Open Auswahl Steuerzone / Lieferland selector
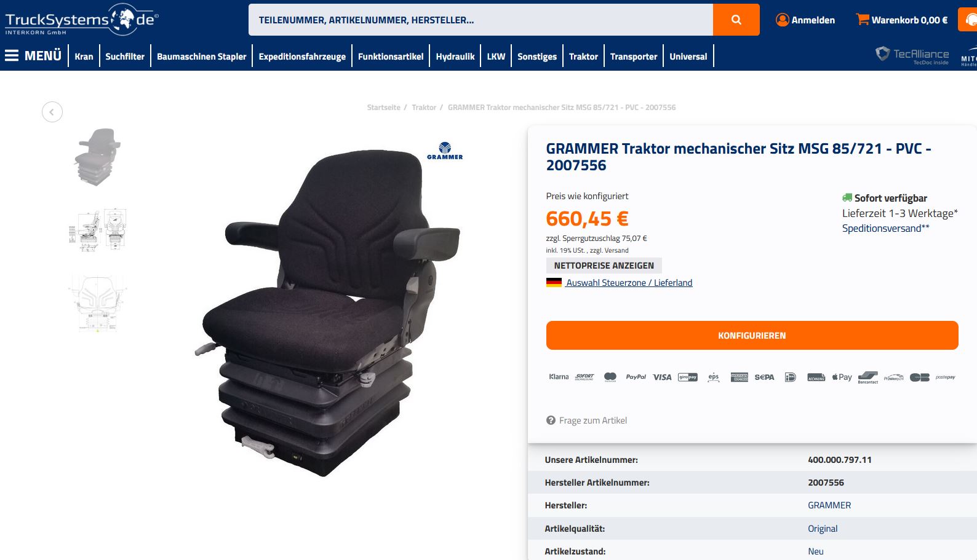The image size is (977, 560). [629, 283]
